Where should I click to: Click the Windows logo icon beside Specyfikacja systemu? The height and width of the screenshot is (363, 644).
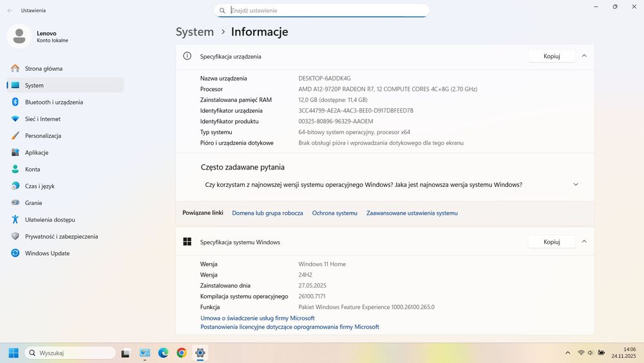pyautogui.click(x=187, y=242)
